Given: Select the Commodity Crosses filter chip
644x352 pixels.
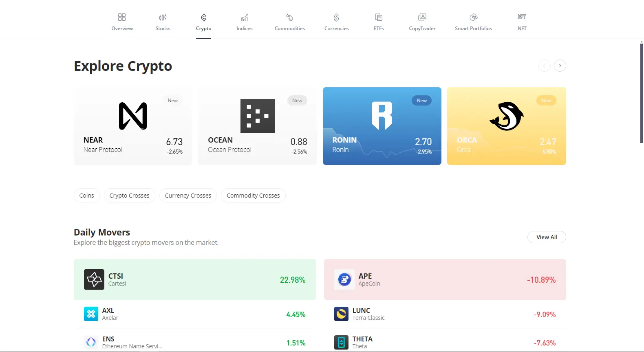Looking at the screenshot, I should [253, 196].
